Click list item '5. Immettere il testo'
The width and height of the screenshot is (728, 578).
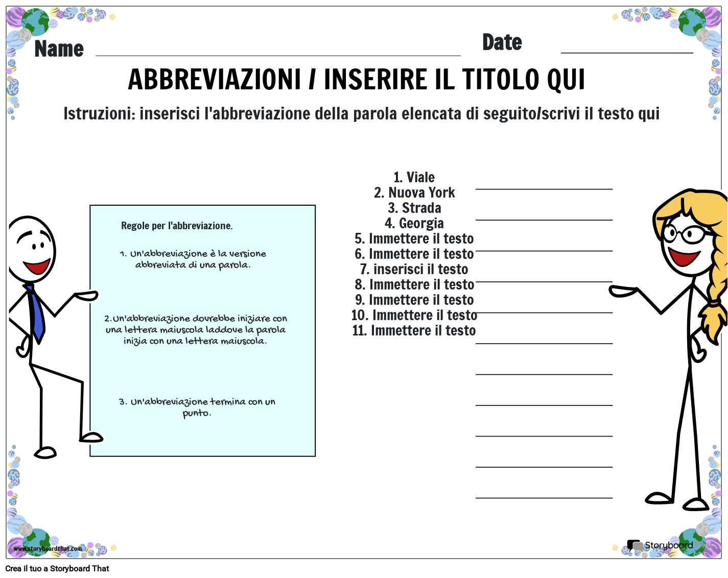pyautogui.click(x=414, y=238)
